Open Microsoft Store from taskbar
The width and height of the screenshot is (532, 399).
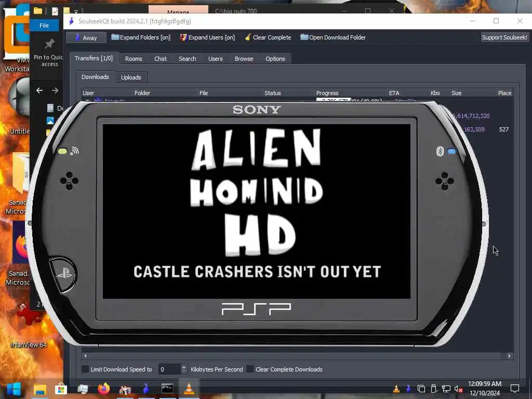coord(61,389)
